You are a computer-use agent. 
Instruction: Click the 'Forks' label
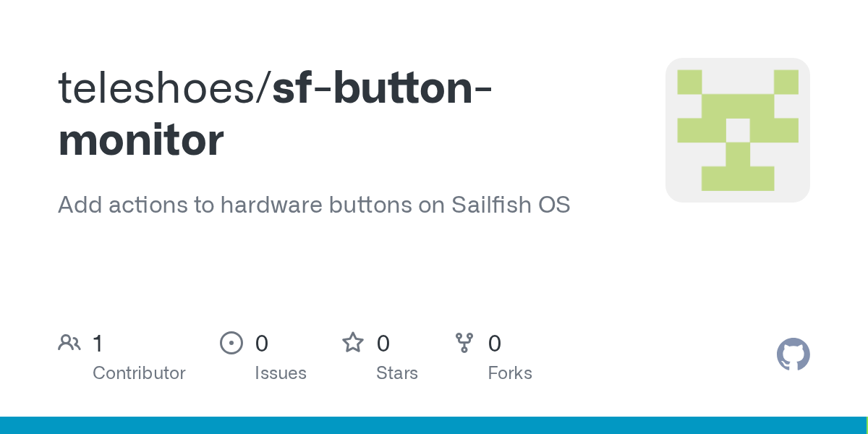[x=510, y=373]
